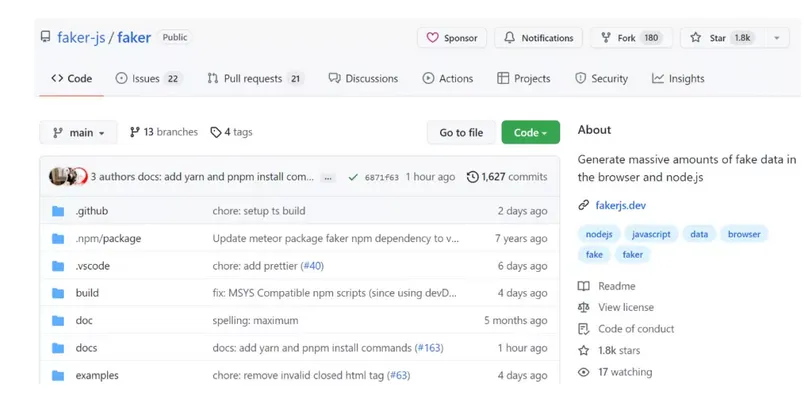This screenshot has width=809, height=409.
Task: Open the main branch dropdown
Action: point(78,132)
